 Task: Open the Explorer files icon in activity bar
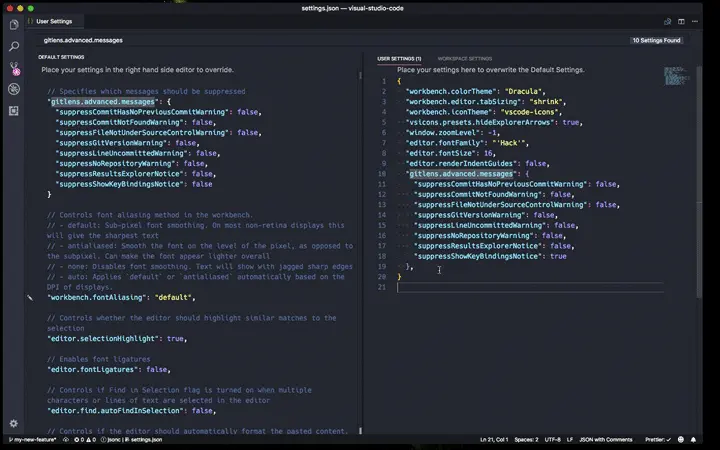pyautogui.click(x=14, y=24)
